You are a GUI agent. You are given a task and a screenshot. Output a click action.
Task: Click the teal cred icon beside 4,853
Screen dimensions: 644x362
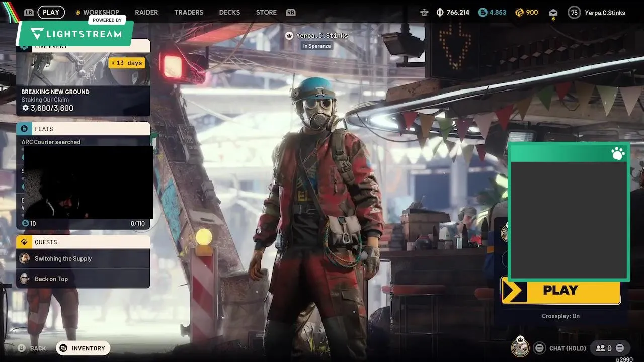pos(482,12)
